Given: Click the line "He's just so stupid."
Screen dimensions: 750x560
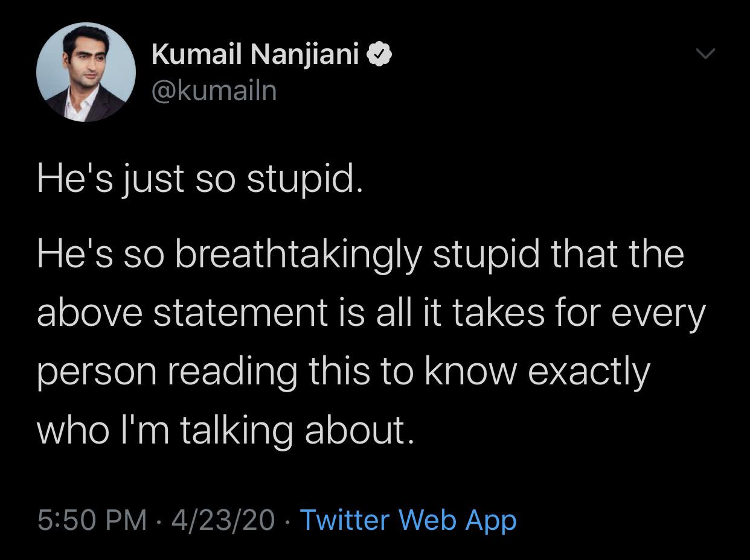Looking at the screenshot, I should pyautogui.click(x=200, y=180).
